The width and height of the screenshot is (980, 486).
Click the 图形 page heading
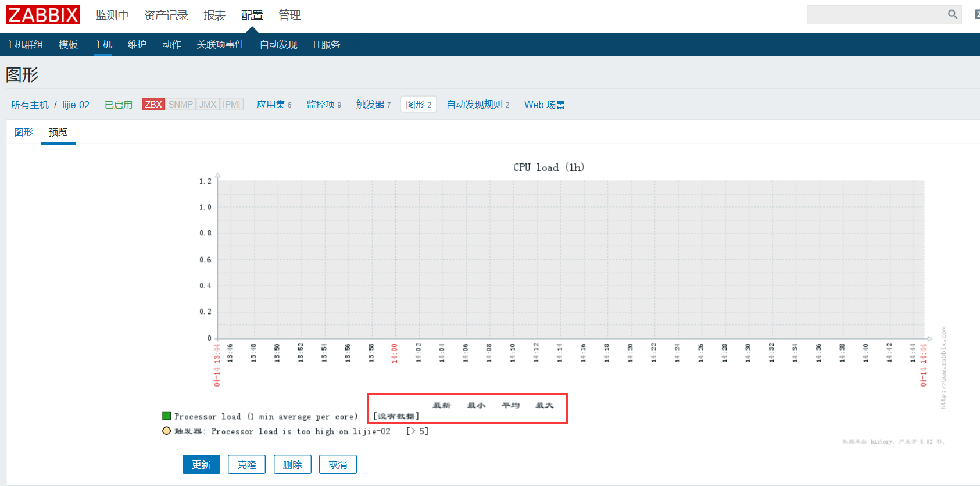coord(22,75)
